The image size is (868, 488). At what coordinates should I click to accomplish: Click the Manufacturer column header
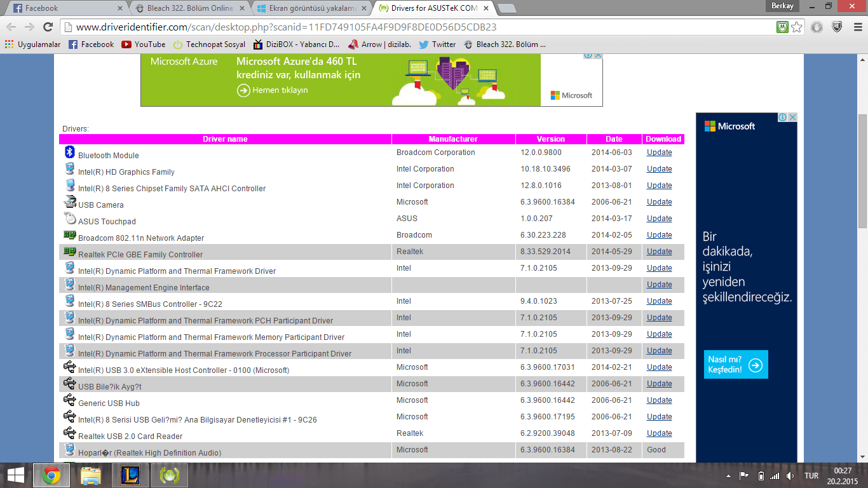453,139
